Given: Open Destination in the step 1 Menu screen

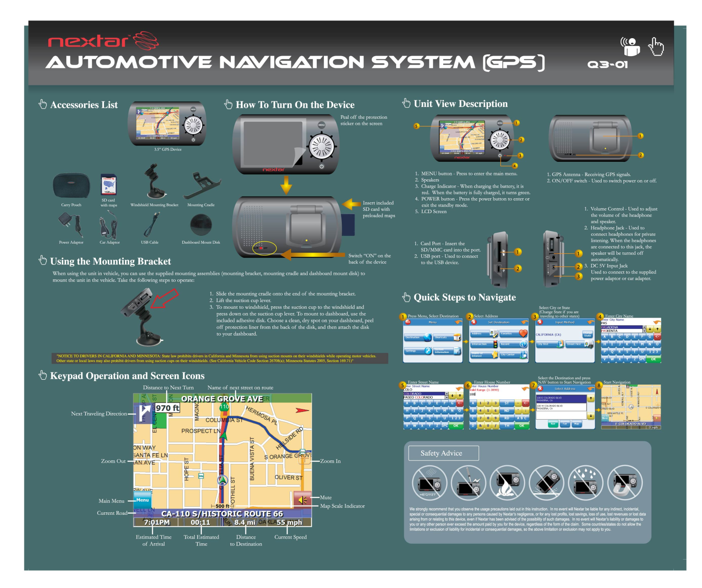Looking at the screenshot, I should [x=418, y=338].
